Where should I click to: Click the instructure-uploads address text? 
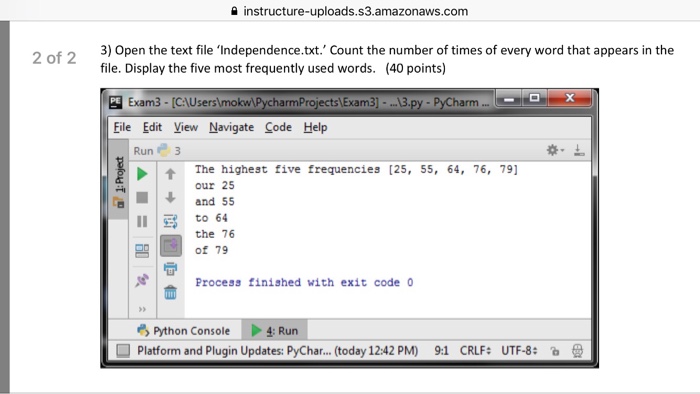click(355, 11)
